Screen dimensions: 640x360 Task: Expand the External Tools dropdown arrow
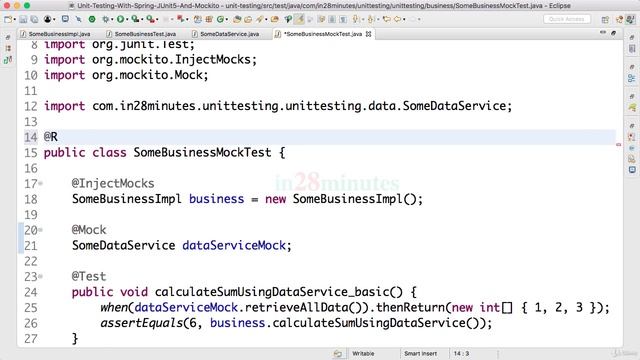[157, 19]
